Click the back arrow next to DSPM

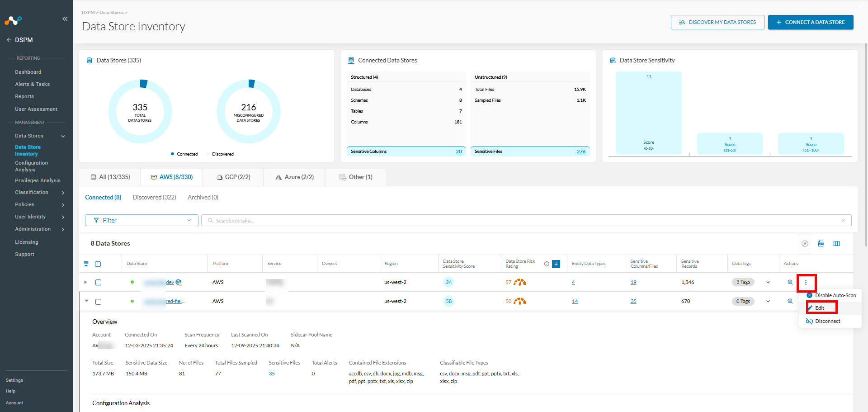click(9, 40)
